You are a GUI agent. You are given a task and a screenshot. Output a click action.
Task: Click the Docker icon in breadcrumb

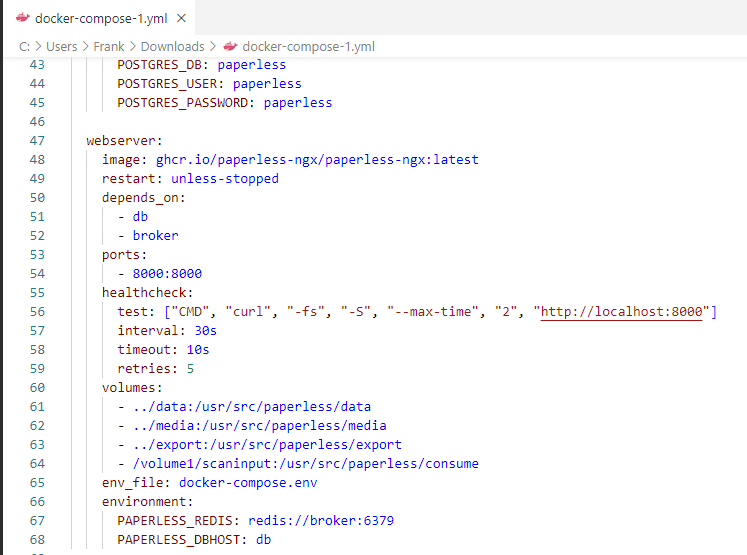[231, 46]
